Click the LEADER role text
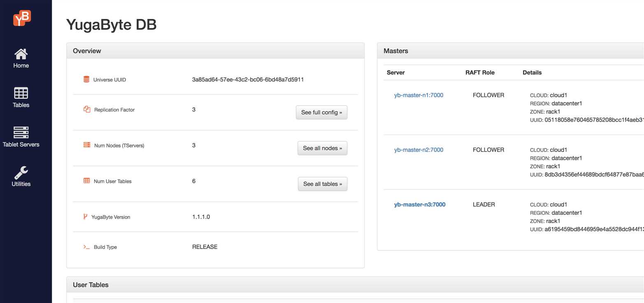The image size is (644, 303). [x=484, y=204]
